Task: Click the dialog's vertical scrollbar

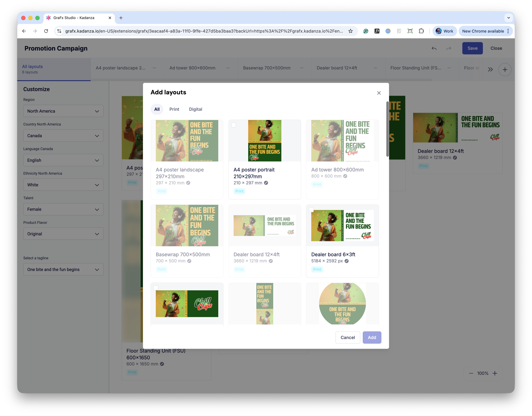Action: (x=387, y=129)
